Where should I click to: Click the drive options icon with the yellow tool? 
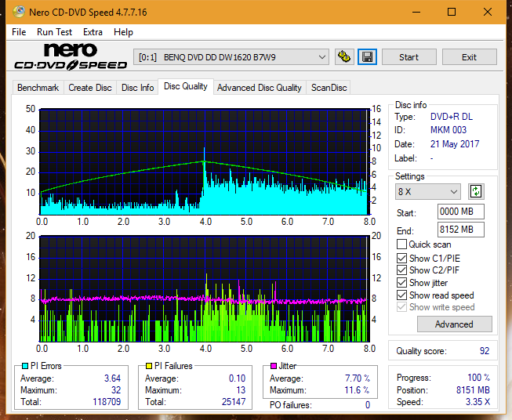point(344,57)
